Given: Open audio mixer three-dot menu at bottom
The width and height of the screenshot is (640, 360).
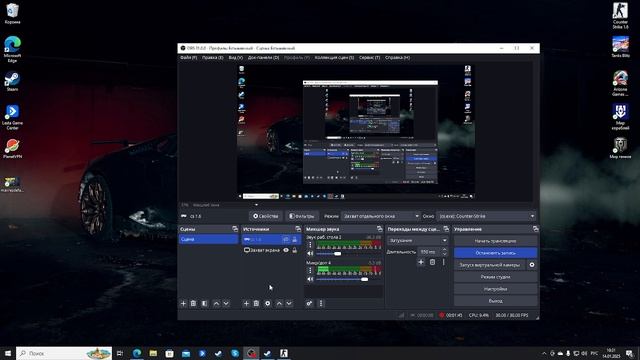Looking at the screenshot, I should (321, 303).
